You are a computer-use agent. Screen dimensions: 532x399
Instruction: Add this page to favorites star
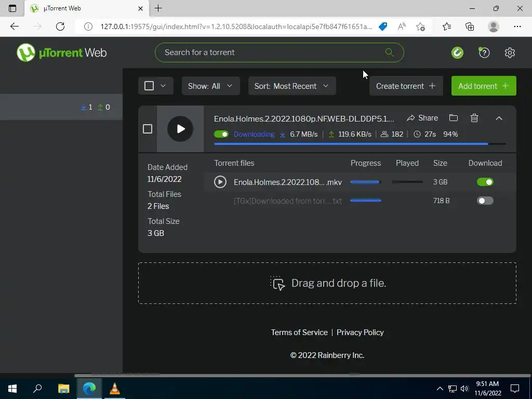420,26
